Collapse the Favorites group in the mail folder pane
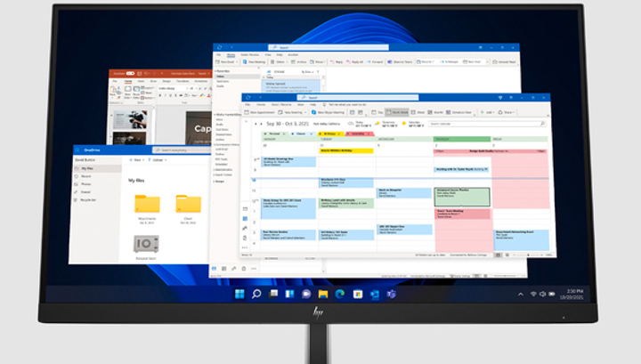 tap(215, 71)
